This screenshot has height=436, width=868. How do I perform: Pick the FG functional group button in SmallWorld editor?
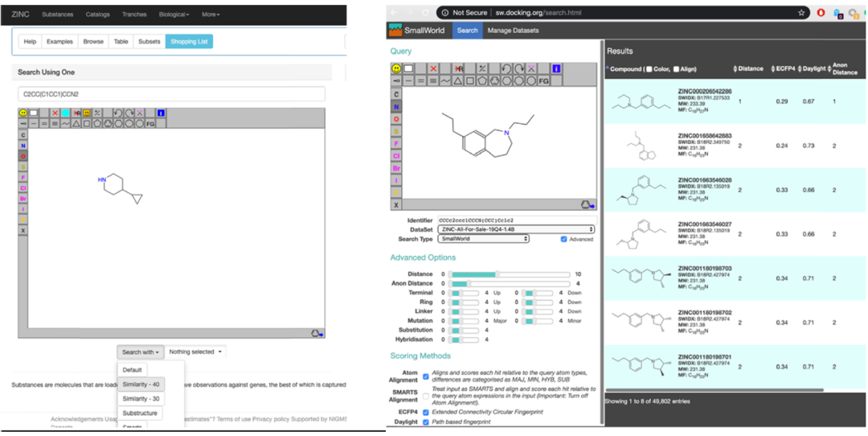coord(543,80)
